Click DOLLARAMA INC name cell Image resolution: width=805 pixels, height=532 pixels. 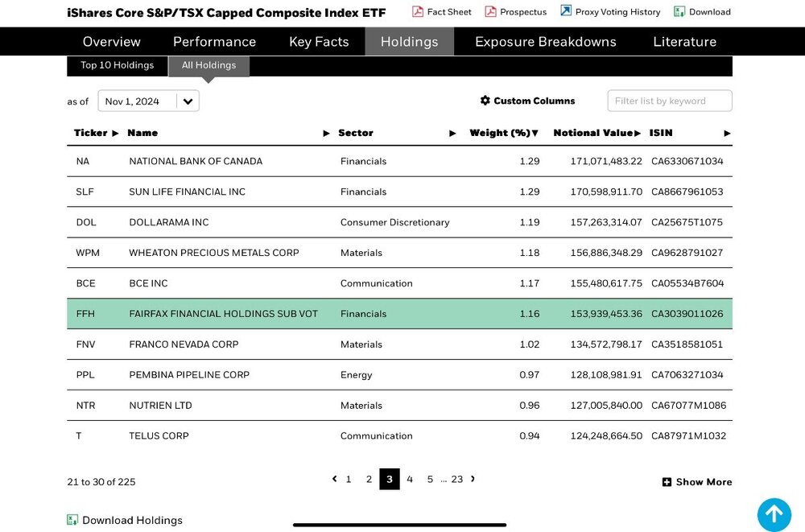169,222
